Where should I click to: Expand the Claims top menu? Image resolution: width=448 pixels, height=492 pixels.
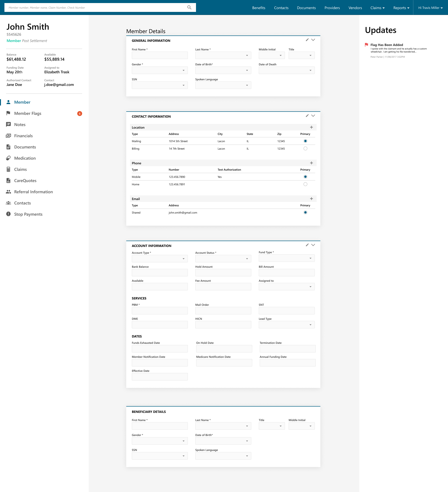[378, 8]
